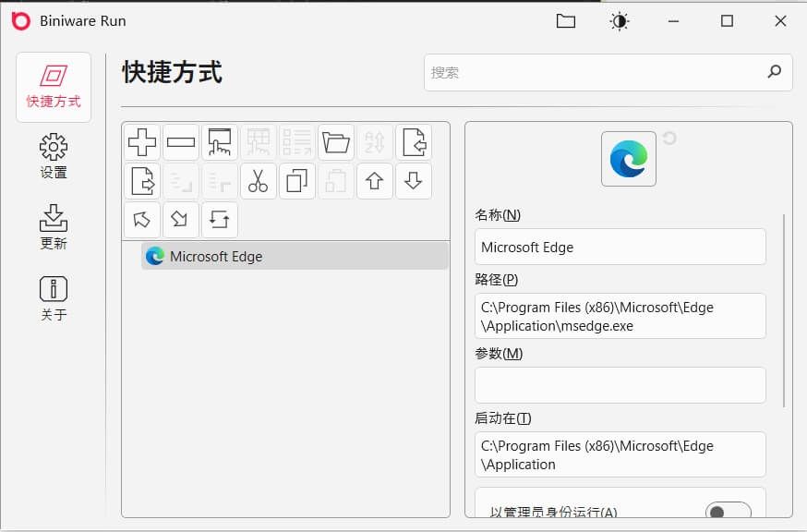
Task: Move the shortcut up with the up arrow
Action: 375,181
